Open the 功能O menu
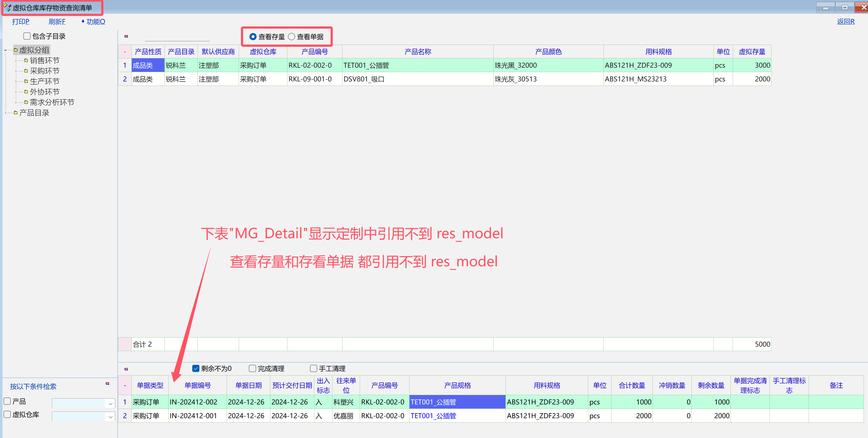 95,21
